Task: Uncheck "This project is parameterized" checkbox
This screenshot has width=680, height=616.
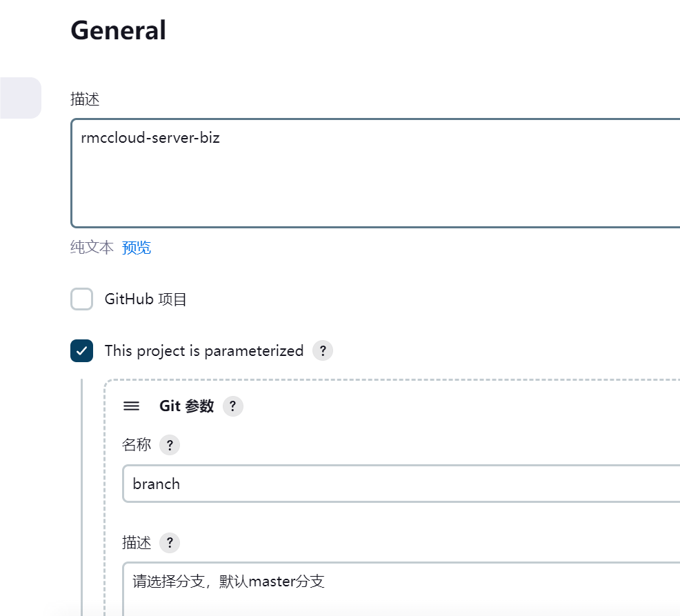Action: (x=81, y=350)
